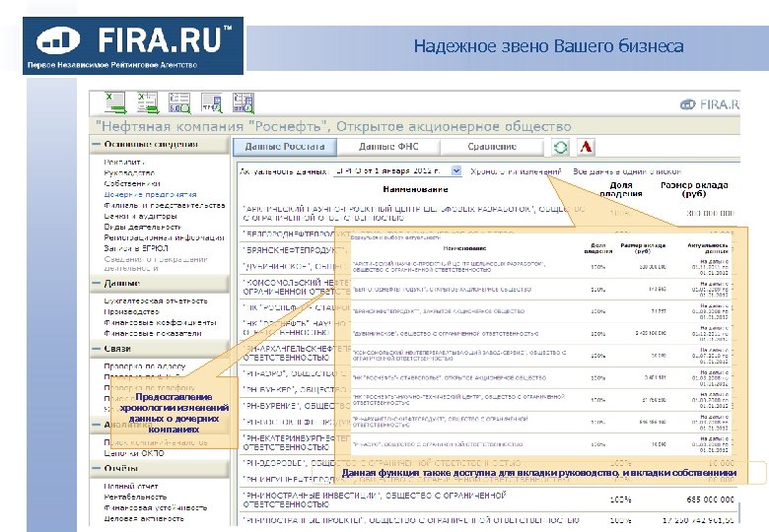Click the Excel export icon with two sheets
Image resolution: width=769 pixels, height=532 pixels.
pos(148,102)
